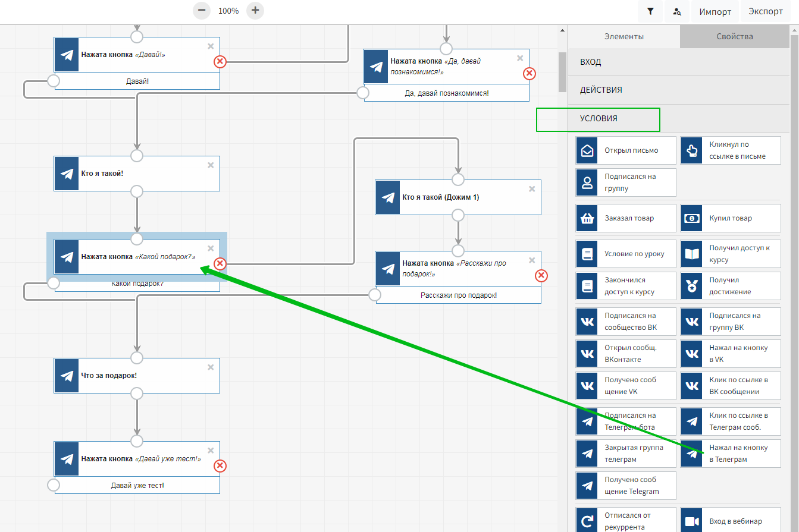
Task: Switch to the Элементы tab
Action: [623, 36]
